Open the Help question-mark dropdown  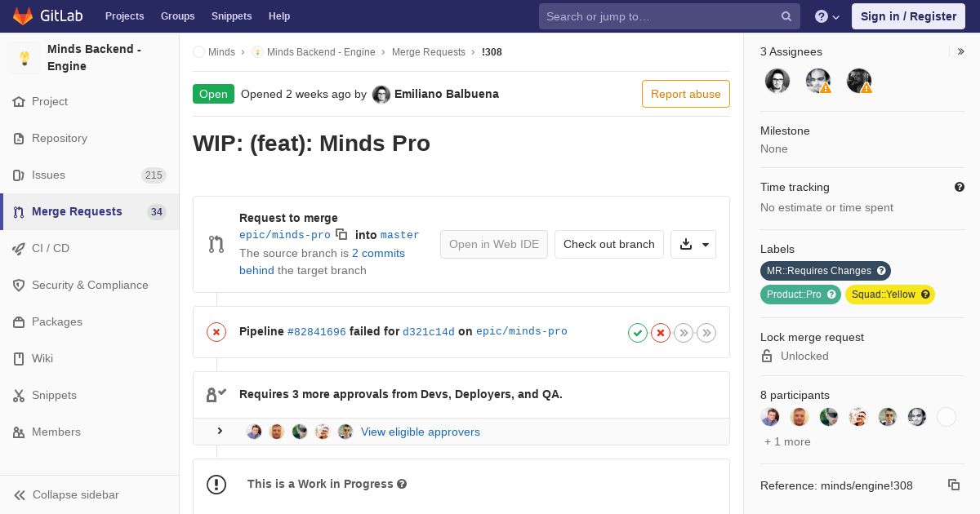(x=827, y=16)
